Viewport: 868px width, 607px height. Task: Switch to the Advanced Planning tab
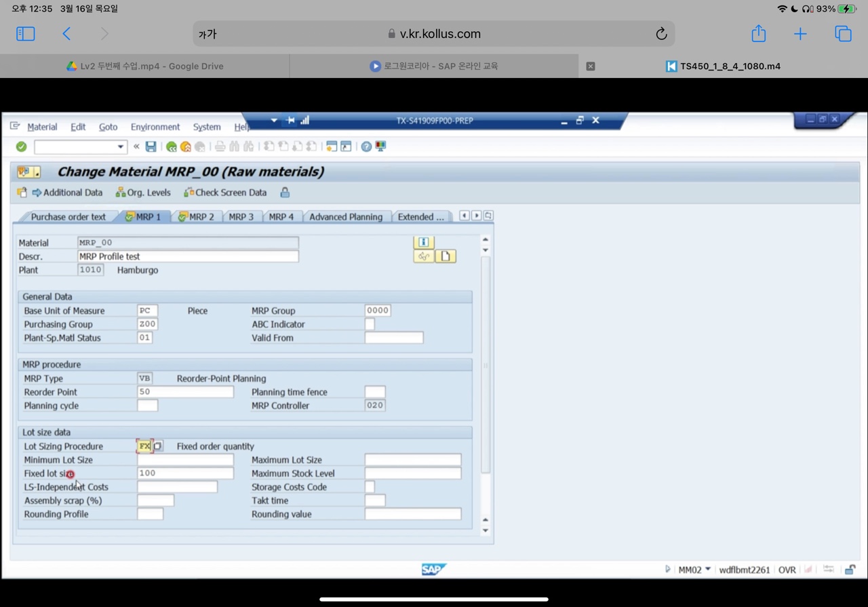click(346, 217)
